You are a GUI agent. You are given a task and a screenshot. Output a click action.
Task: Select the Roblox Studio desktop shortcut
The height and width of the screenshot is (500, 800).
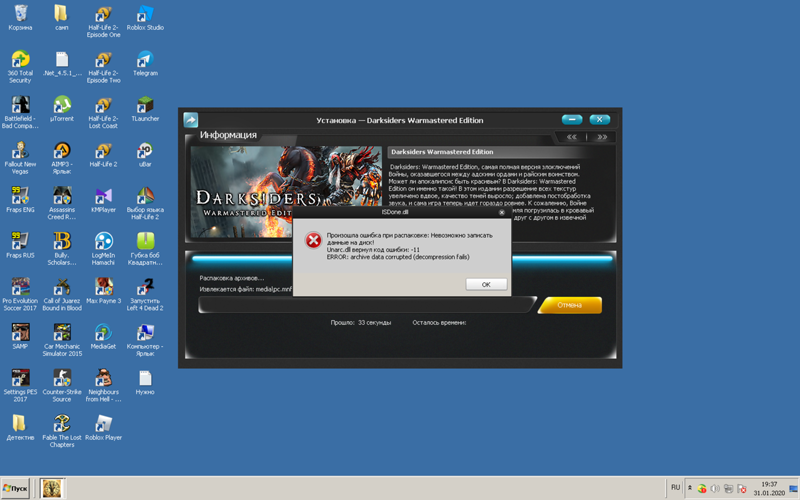click(x=145, y=17)
